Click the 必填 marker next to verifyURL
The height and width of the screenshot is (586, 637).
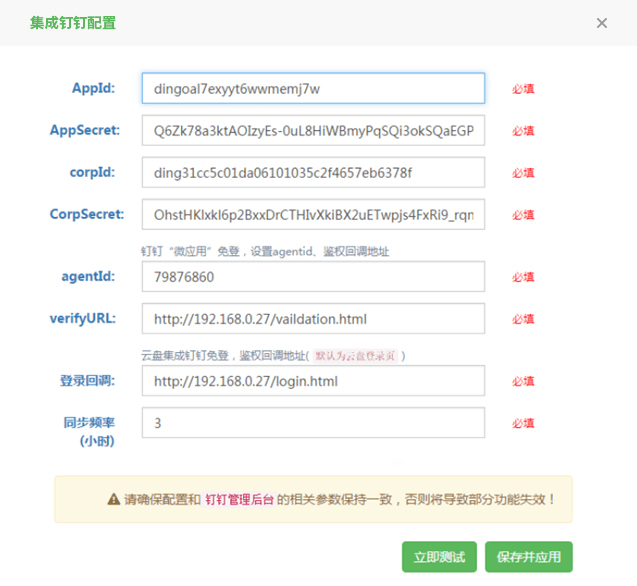point(523,319)
